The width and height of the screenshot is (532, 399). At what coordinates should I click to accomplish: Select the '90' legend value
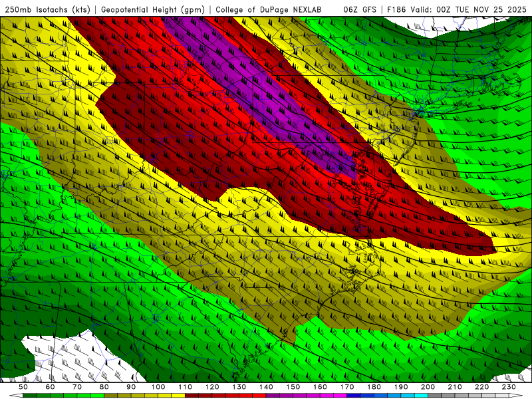(x=131, y=387)
